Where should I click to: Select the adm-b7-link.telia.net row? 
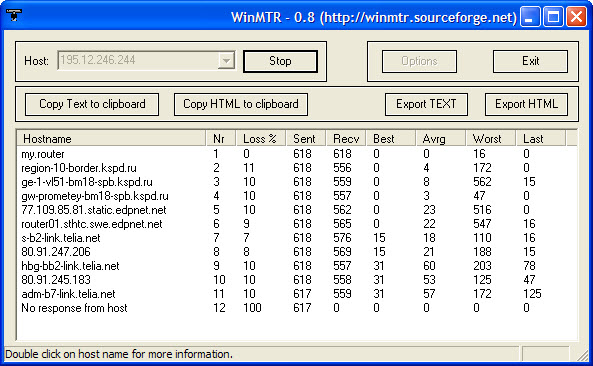click(297, 294)
